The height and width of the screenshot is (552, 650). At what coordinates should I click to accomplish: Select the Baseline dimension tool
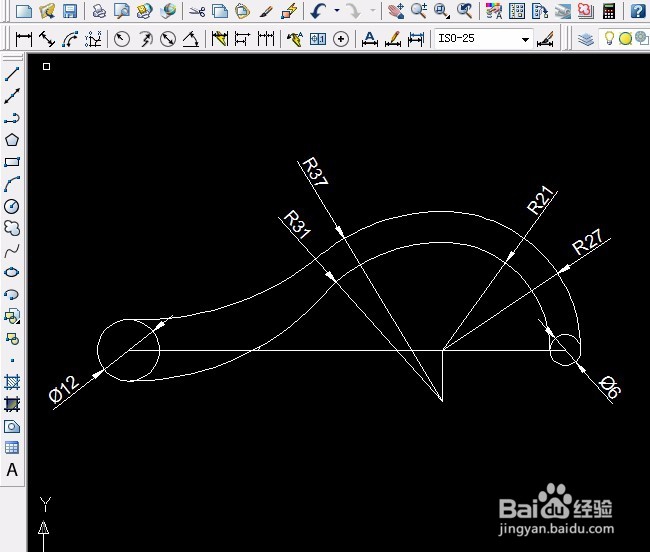click(x=243, y=39)
